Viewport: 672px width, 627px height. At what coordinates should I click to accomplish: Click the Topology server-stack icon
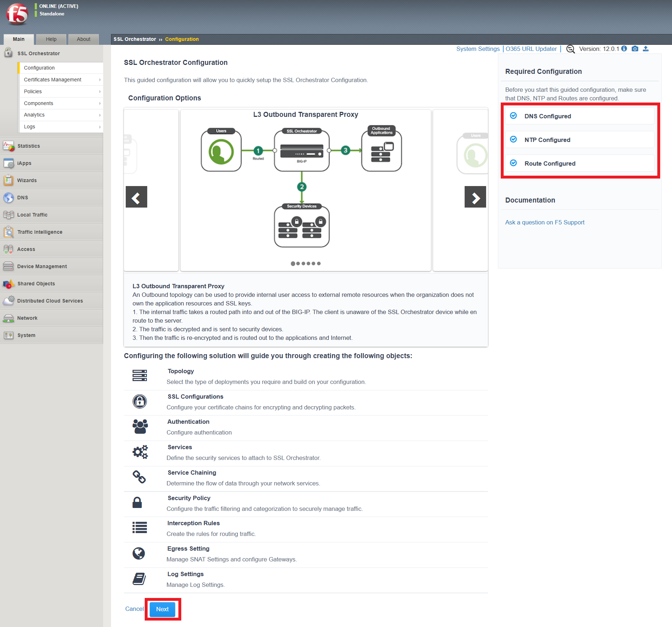tap(140, 375)
